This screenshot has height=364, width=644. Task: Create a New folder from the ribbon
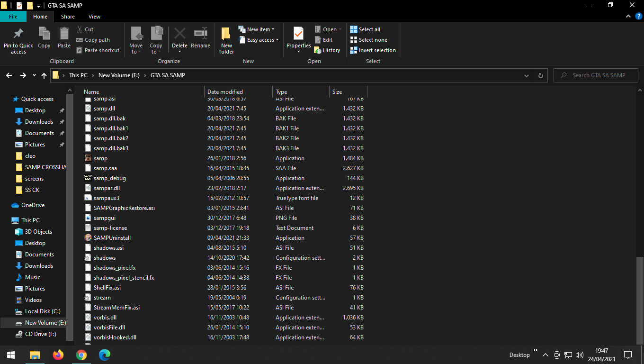226,40
